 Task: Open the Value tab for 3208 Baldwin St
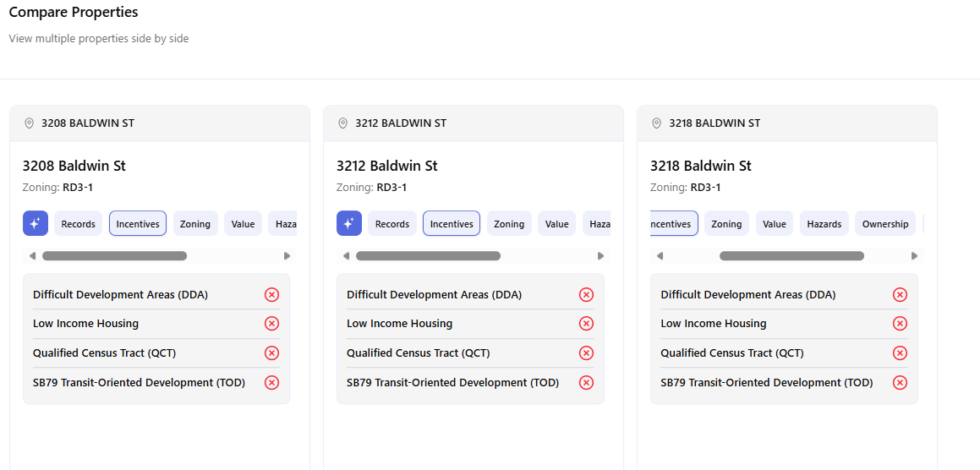(x=243, y=224)
